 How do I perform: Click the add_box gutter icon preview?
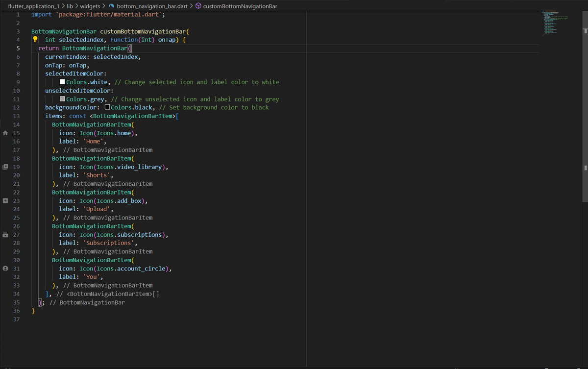5,200
